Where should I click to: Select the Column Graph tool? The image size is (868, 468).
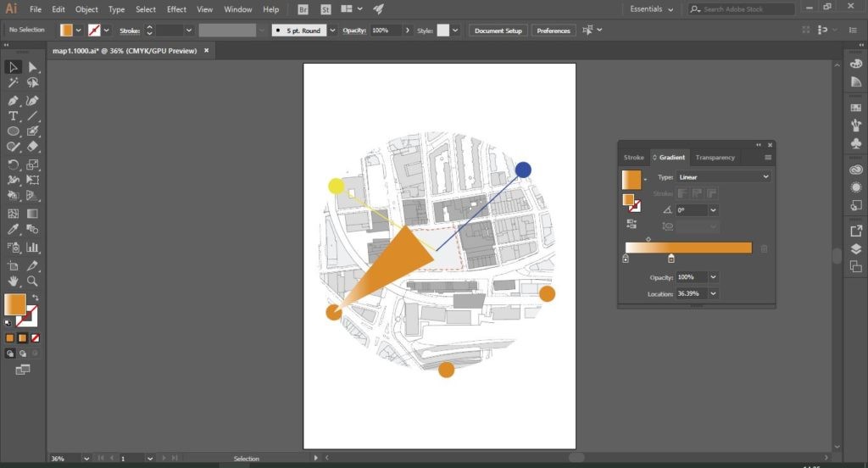33,247
